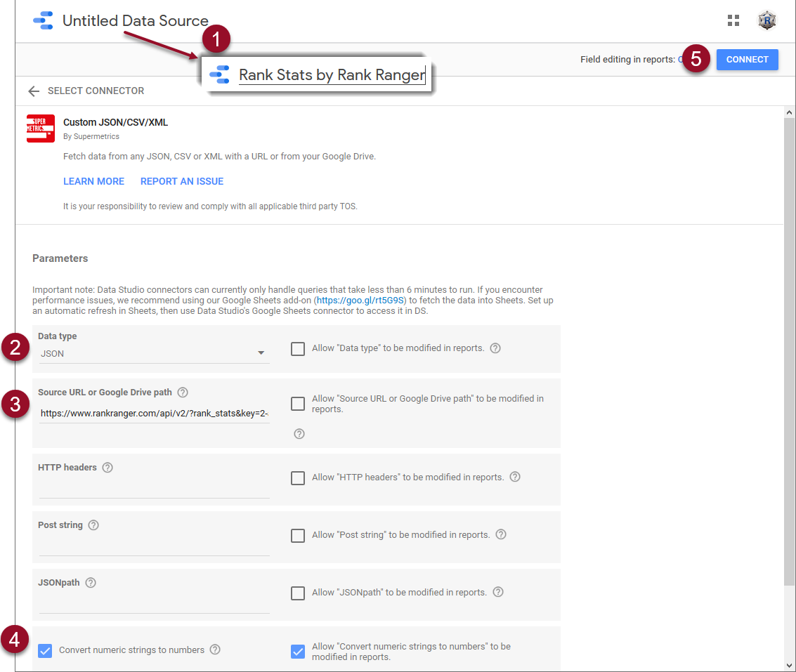Open help beside Allow Post string option
This screenshot has width=796, height=672.
[x=501, y=534]
